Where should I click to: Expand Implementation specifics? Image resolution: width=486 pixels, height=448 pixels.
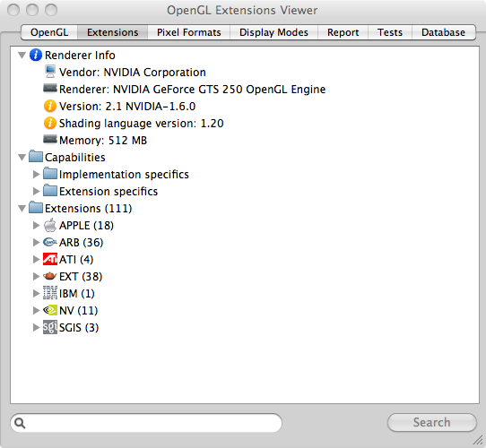tap(36, 174)
